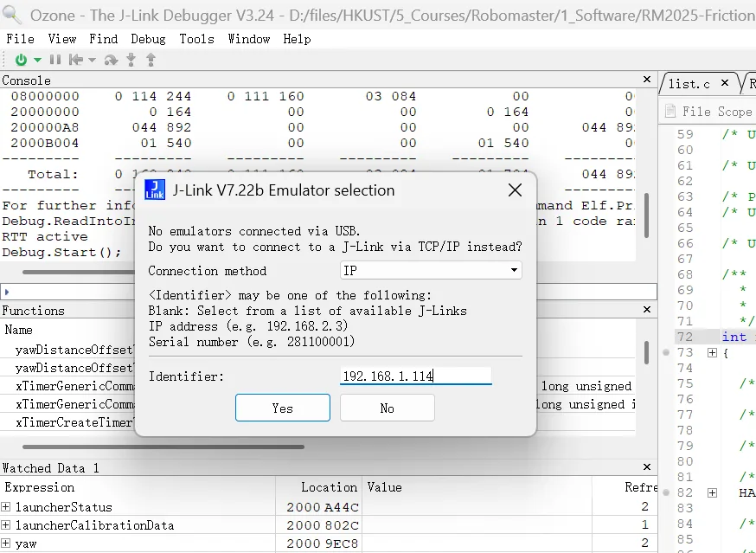Click the green power Start Debug icon
Screen dimensions: 756x553
[21, 60]
